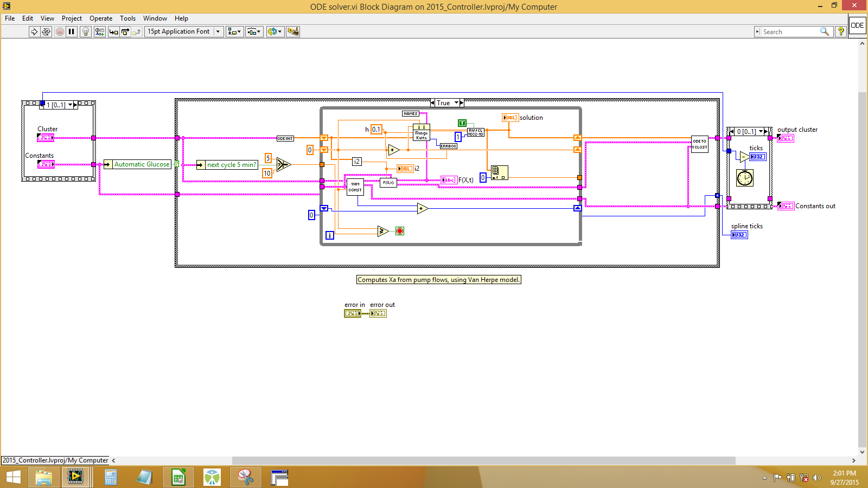The image size is (868, 488).
Task: Select the ODE TO VCLUST subVI
Action: coord(700,144)
